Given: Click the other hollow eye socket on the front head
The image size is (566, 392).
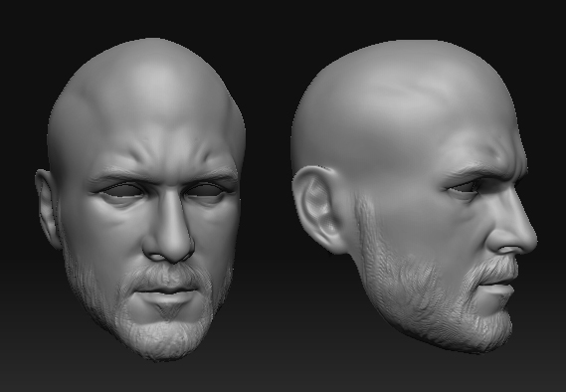Looking at the screenshot, I should pos(205,189).
